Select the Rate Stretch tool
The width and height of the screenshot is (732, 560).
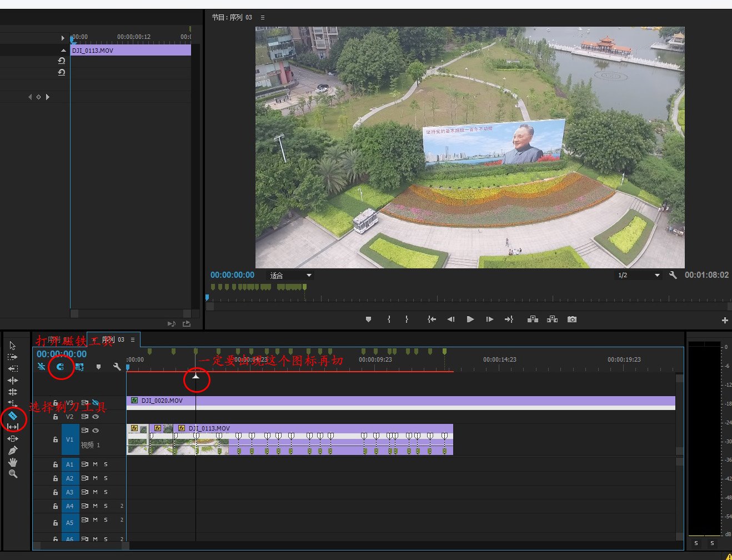tap(13, 404)
